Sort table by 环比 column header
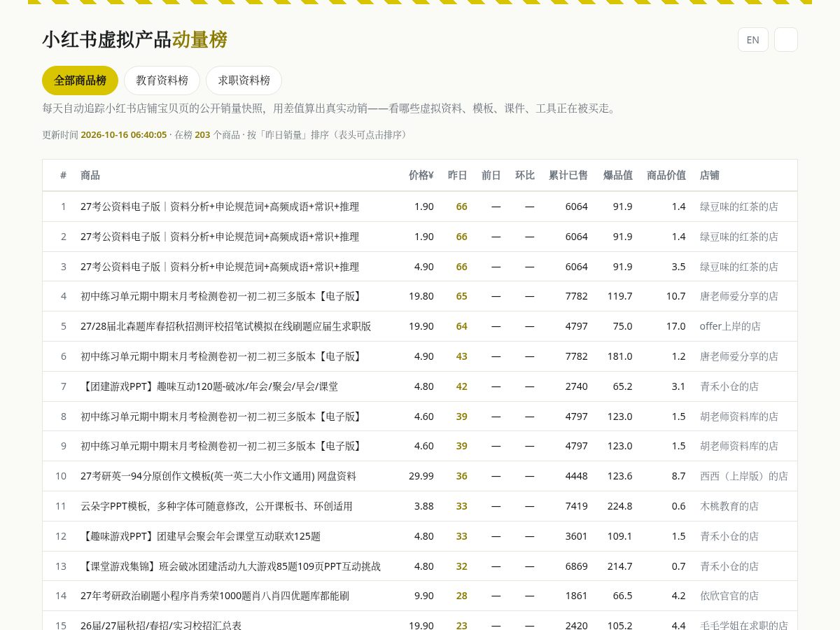The width and height of the screenshot is (840, 630). (525, 175)
